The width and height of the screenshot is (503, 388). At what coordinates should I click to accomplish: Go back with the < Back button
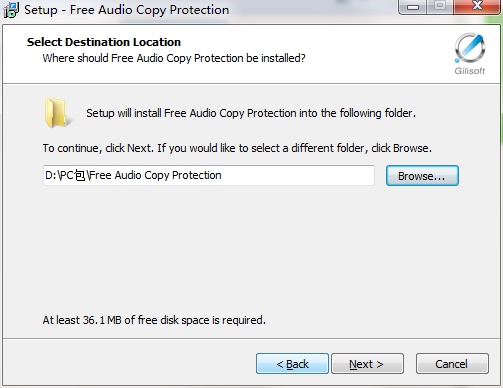[292, 364]
